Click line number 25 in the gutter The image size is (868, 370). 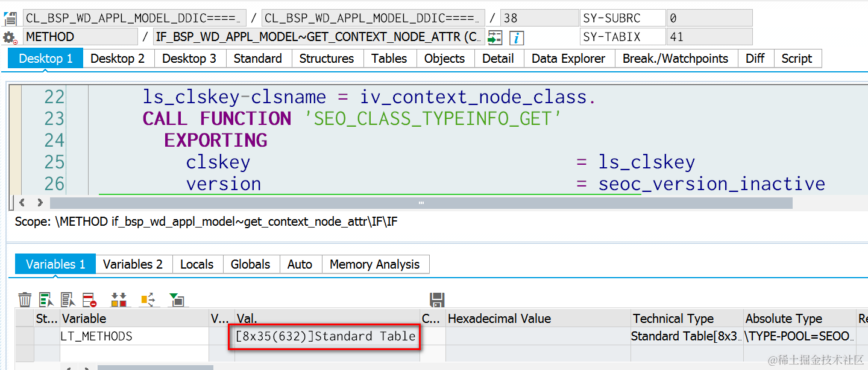coord(54,162)
